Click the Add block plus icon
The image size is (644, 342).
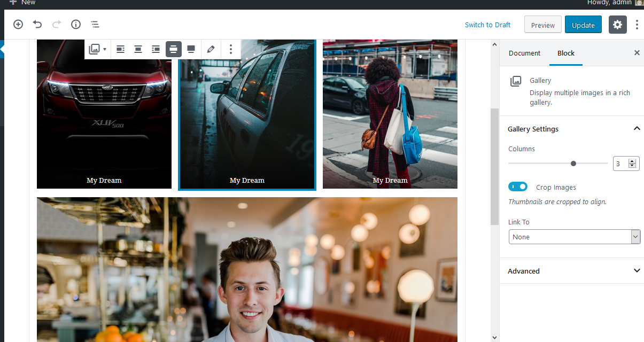click(x=18, y=24)
